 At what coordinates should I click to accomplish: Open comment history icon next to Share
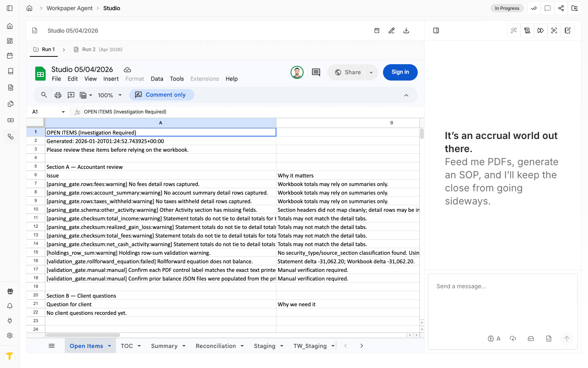tap(316, 72)
